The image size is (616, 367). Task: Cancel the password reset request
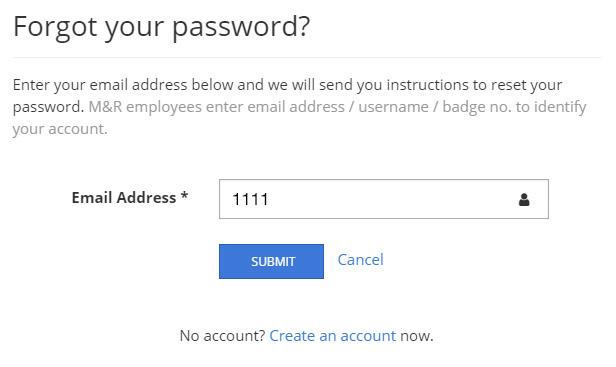click(x=360, y=260)
